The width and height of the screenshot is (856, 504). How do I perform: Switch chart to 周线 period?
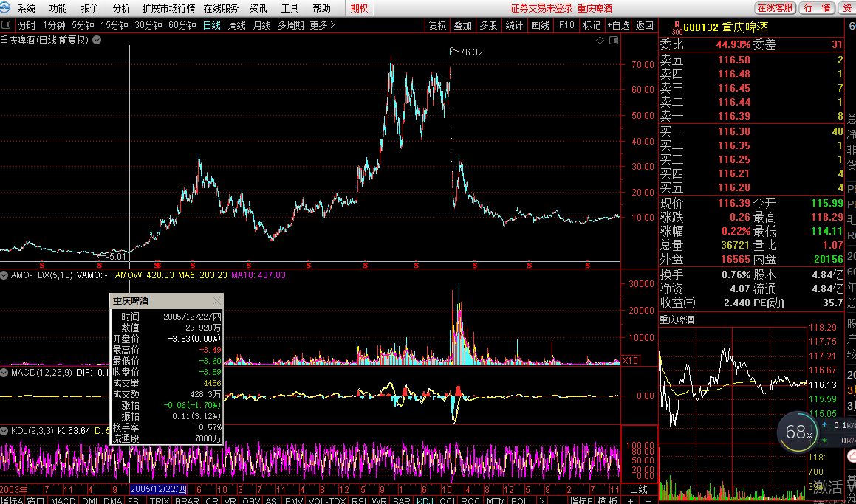click(236, 25)
